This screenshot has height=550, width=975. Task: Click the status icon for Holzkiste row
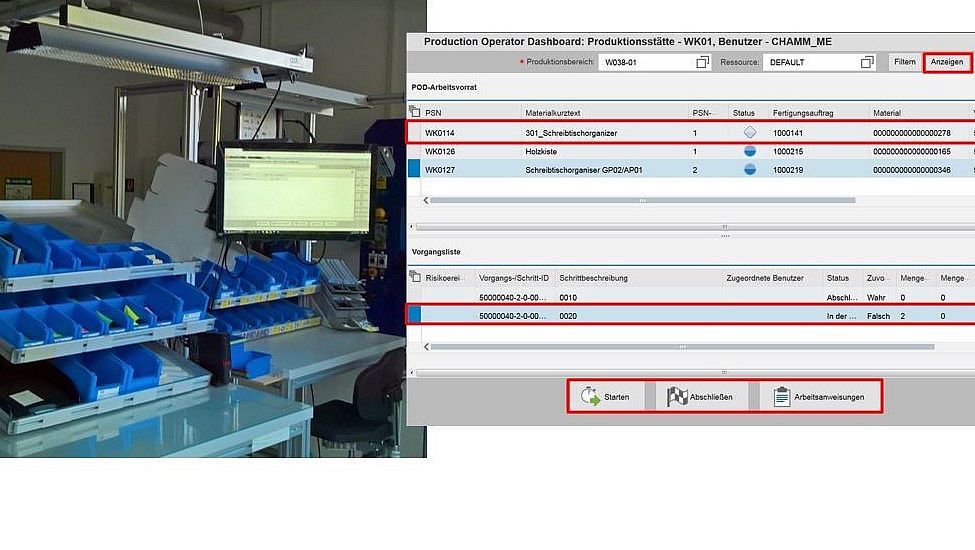[750, 151]
